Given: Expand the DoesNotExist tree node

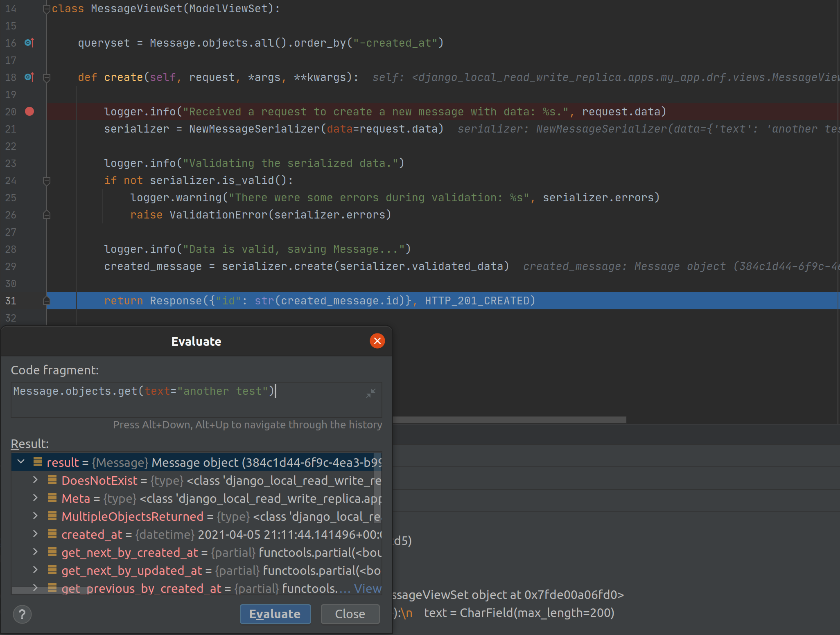Looking at the screenshot, I should 36,480.
